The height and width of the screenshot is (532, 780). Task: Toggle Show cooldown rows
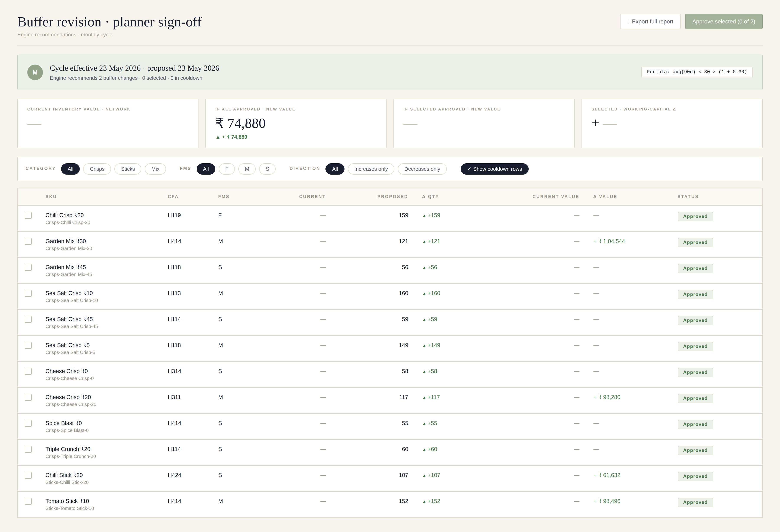[494, 169]
